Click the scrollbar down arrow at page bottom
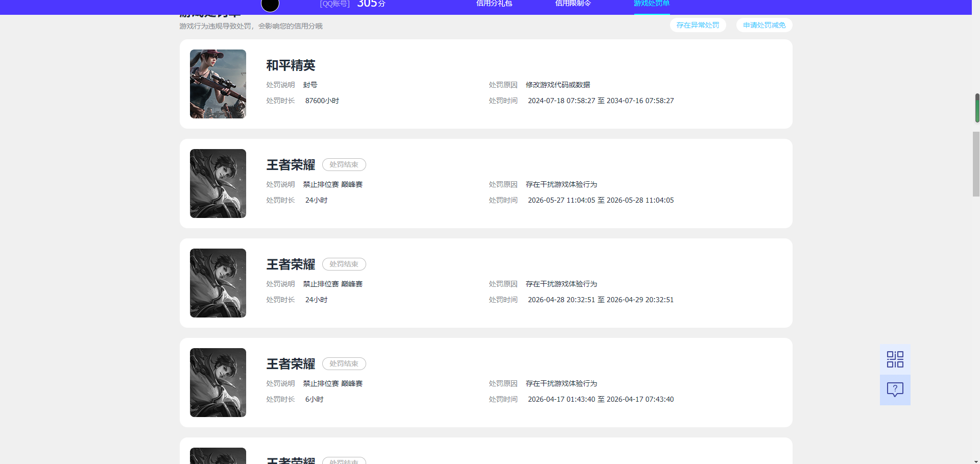This screenshot has width=980, height=464. tap(976, 461)
